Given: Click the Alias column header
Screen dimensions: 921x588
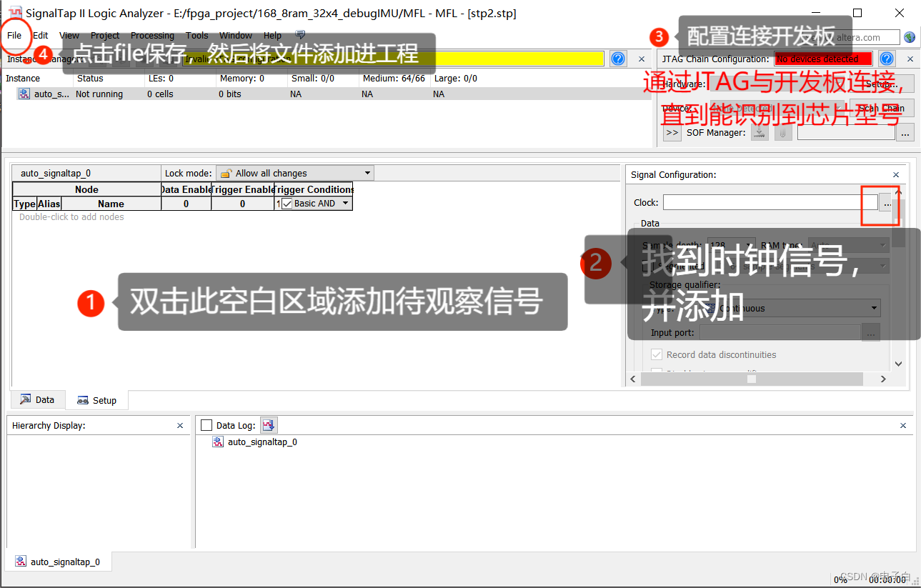Looking at the screenshot, I should (x=49, y=204).
